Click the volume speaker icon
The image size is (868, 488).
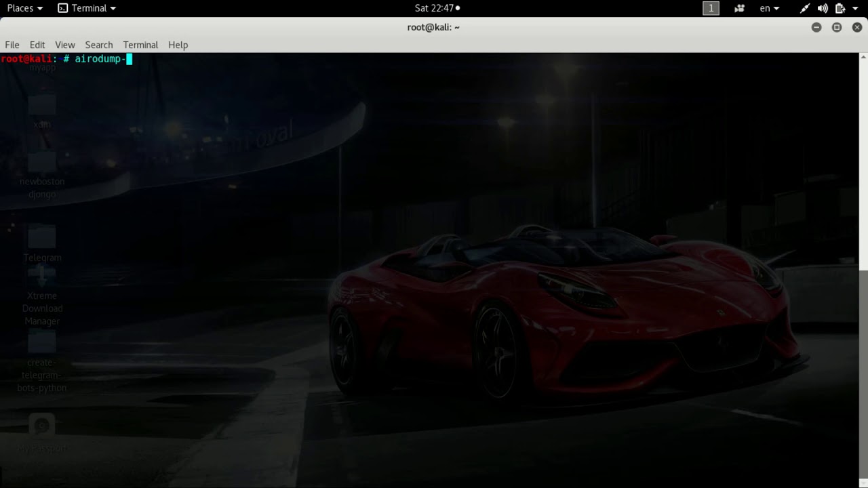pos(823,8)
